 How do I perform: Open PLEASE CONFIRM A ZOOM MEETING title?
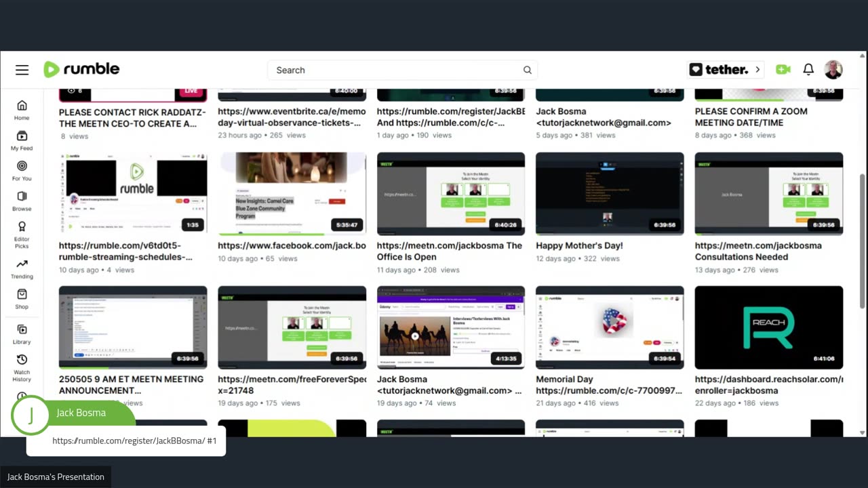pos(751,117)
